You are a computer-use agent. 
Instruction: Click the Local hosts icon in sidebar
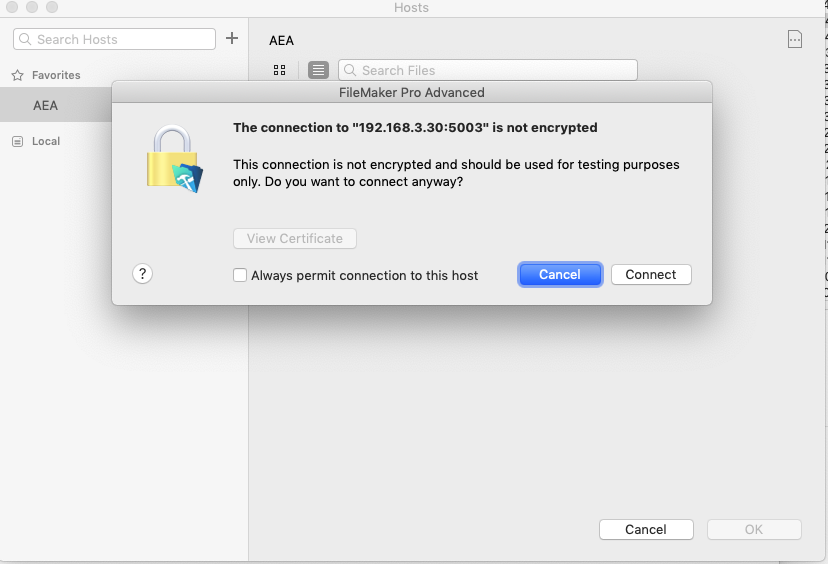[17, 142]
